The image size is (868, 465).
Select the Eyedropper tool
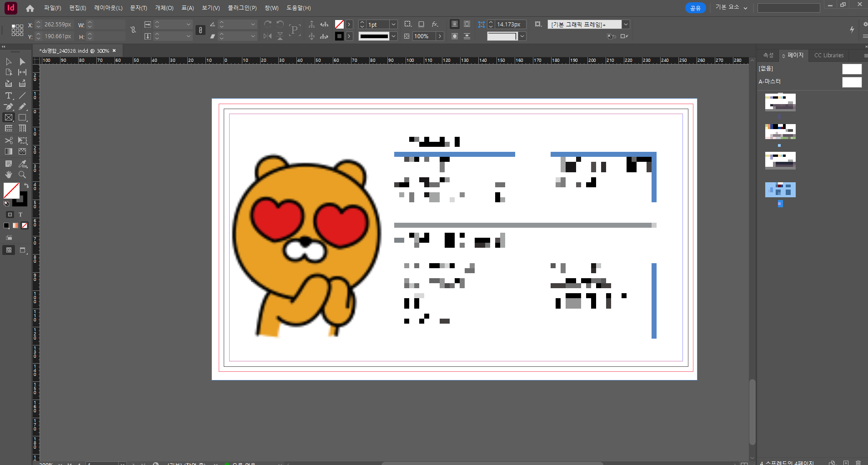[22, 164]
